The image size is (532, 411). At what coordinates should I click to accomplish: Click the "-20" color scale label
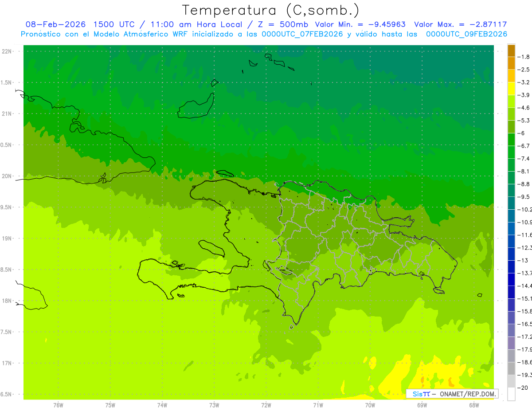pos(523,388)
